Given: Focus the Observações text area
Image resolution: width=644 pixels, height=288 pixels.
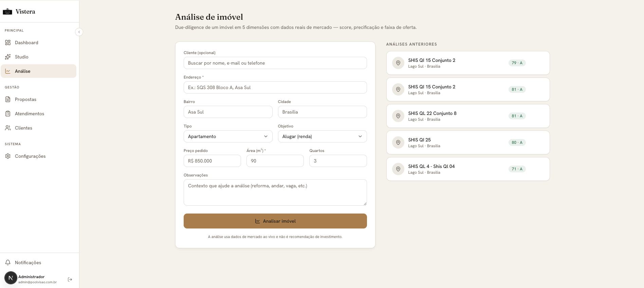Looking at the screenshot, I should tap(275, 192).
